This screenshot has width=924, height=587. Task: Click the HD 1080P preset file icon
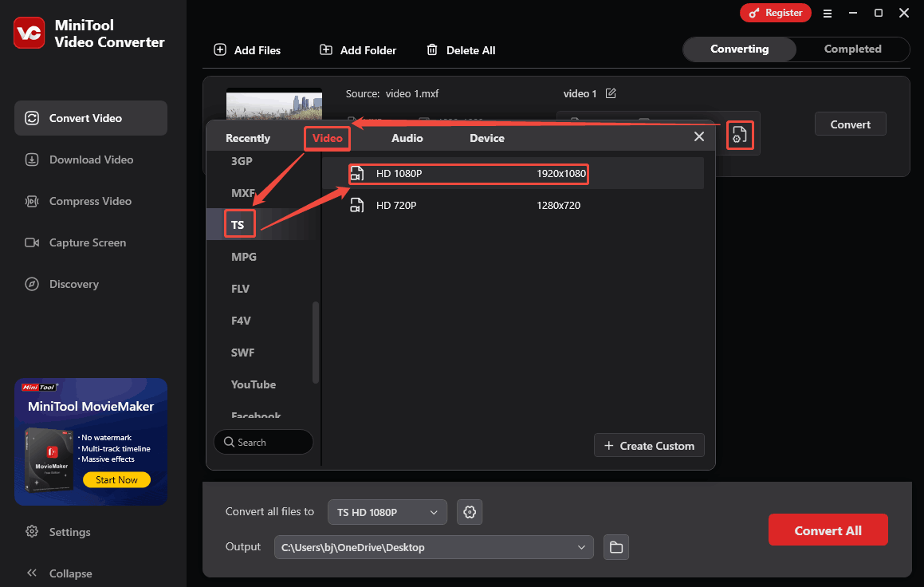(x=357, y=174)
